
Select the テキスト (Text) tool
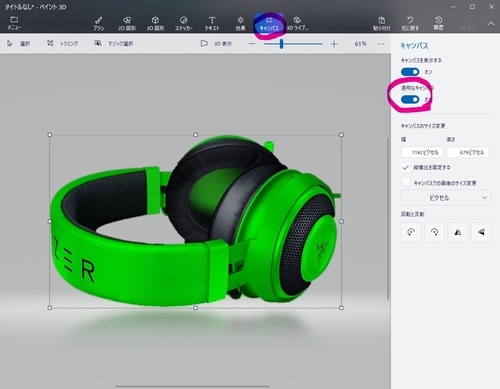(212, 24)
